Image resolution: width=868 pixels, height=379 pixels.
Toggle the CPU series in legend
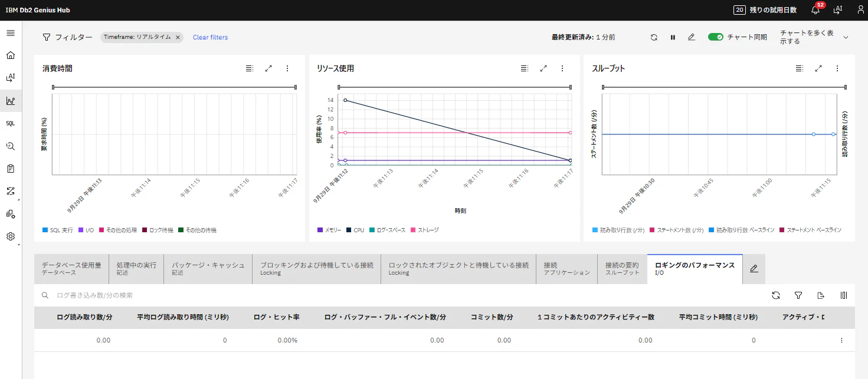(355, 230)
